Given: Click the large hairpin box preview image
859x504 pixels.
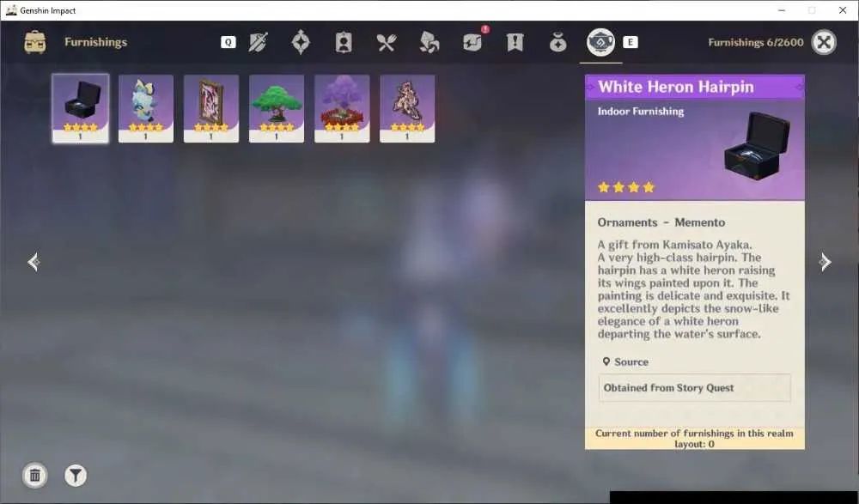Looking at the screenshot, I should 757,146.
